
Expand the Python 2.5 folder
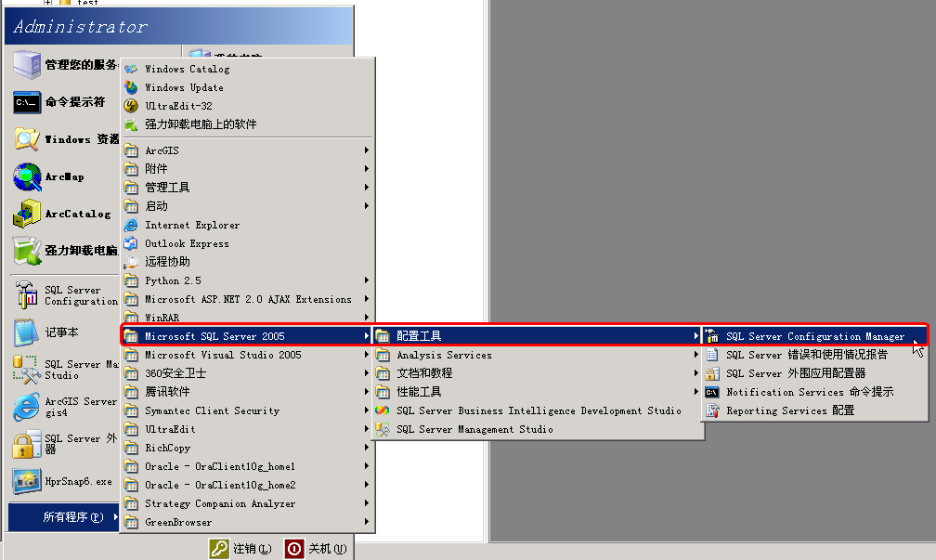pyautogui.click(x=247, y=280)
